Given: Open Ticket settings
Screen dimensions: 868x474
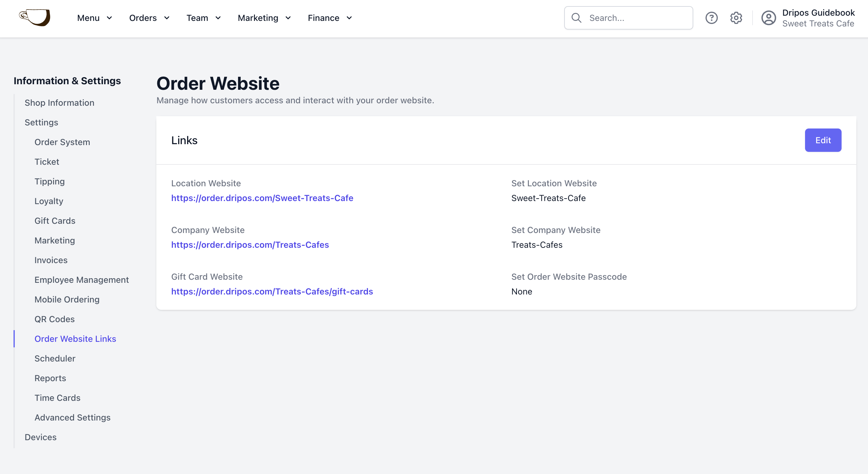Looking at the screenshot, I should (47, 162).
